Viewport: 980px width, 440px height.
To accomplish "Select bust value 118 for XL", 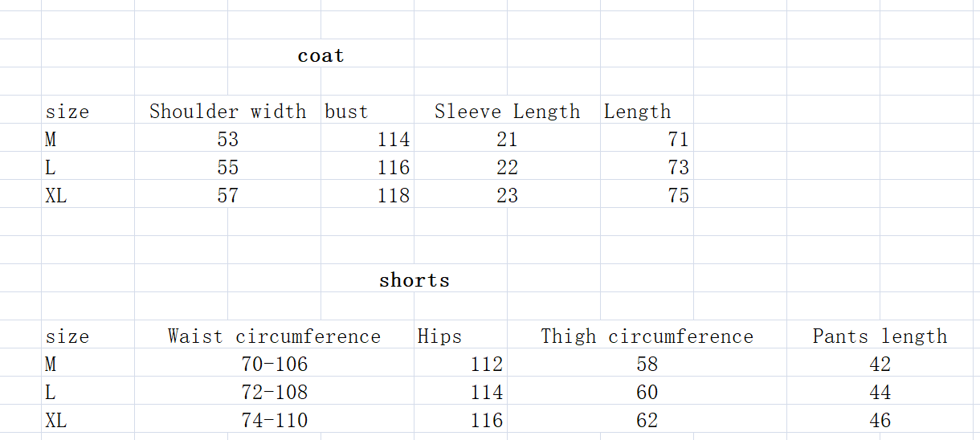I will point(393,196).
